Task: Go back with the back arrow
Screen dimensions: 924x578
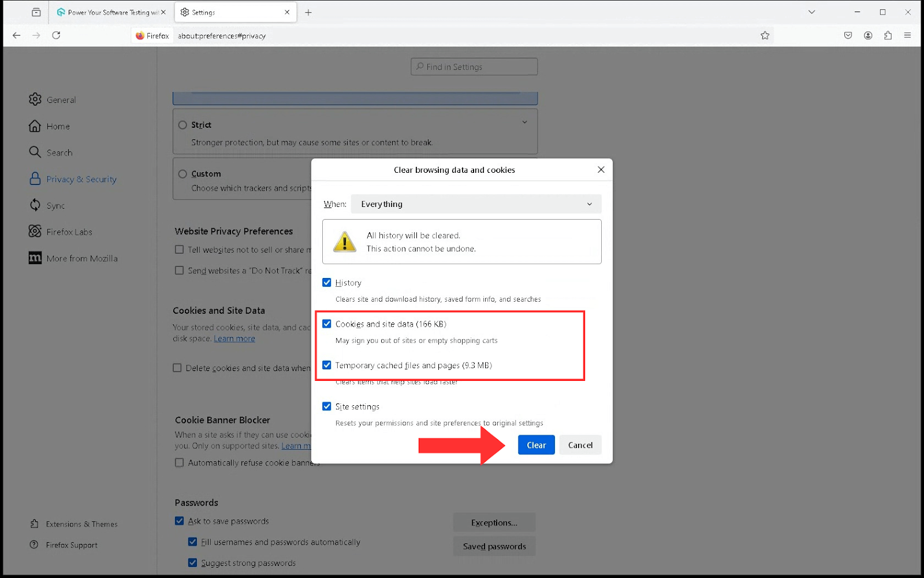Action: pyautogui.click(x=17, y=35)
